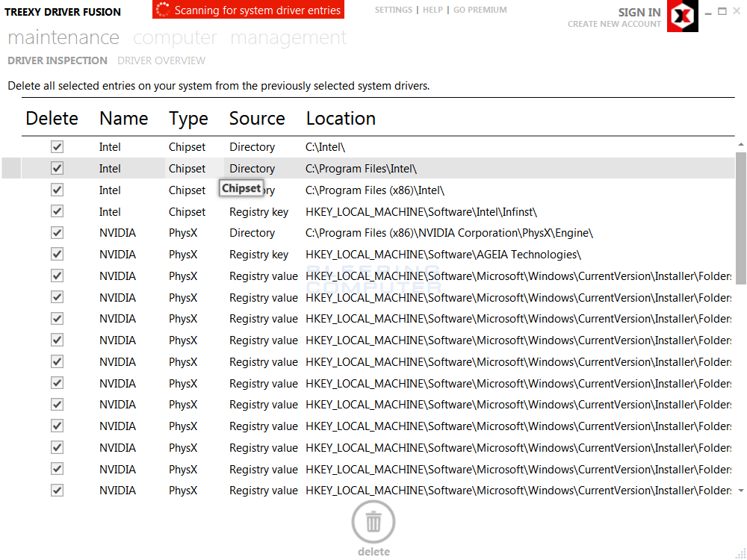Screen dimensions: 747x560
Task: Click "Intel" in the Intel\Infinst row
Action: tap(110, 212)
